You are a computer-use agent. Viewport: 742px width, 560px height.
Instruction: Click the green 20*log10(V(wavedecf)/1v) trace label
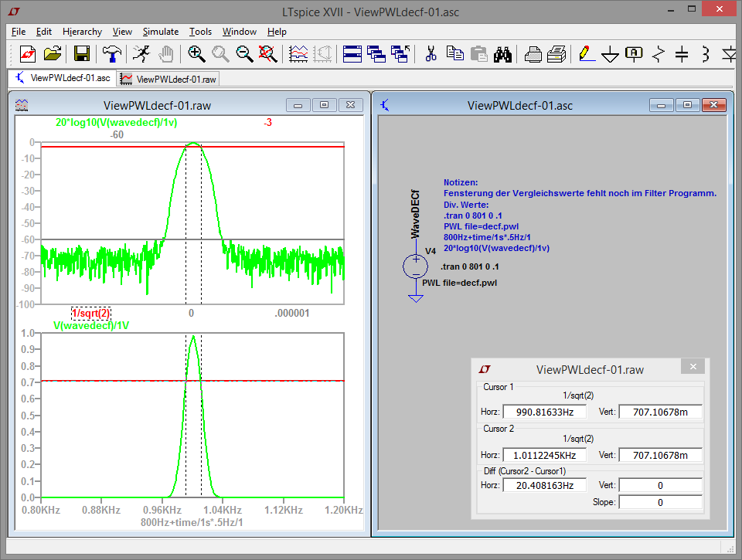pyautogui.click(x=117, y=123)
